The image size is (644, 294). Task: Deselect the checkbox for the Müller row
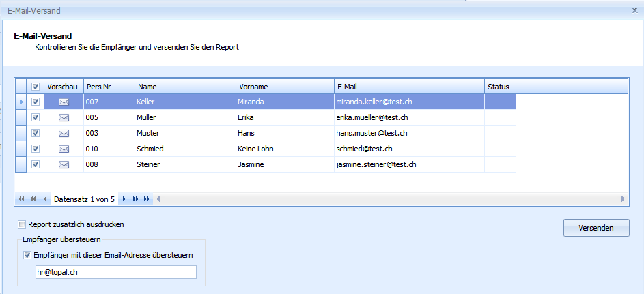click(36, 118)
